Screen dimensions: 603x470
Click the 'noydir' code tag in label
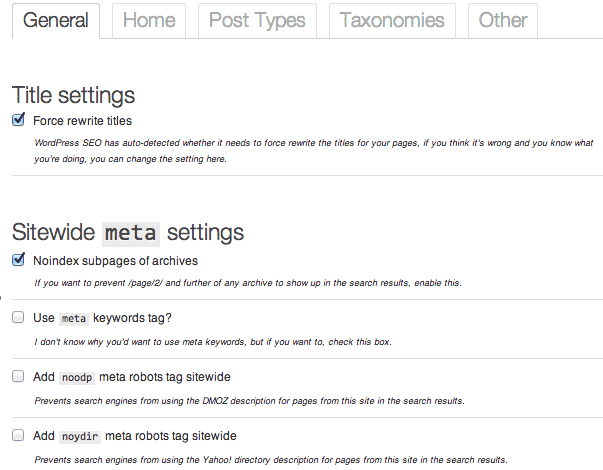80,437
